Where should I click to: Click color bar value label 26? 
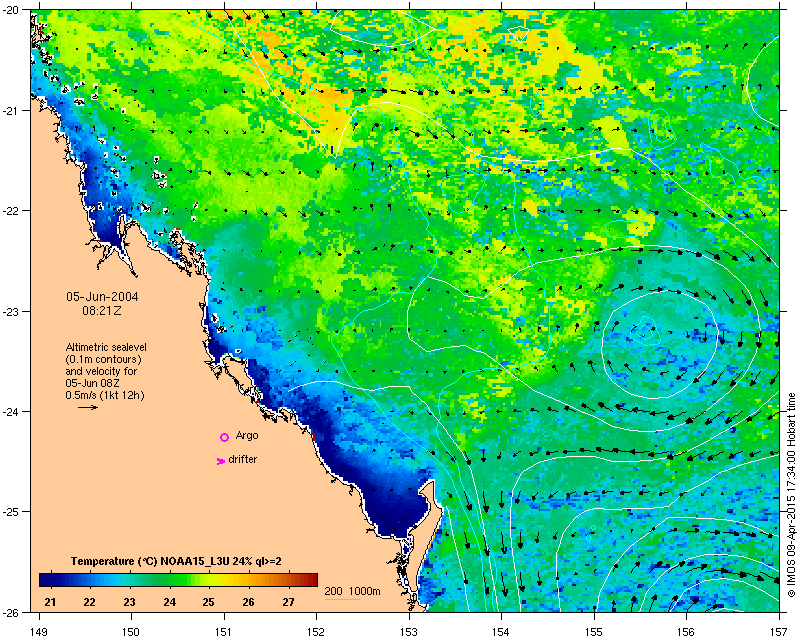(x=248, y=602)
